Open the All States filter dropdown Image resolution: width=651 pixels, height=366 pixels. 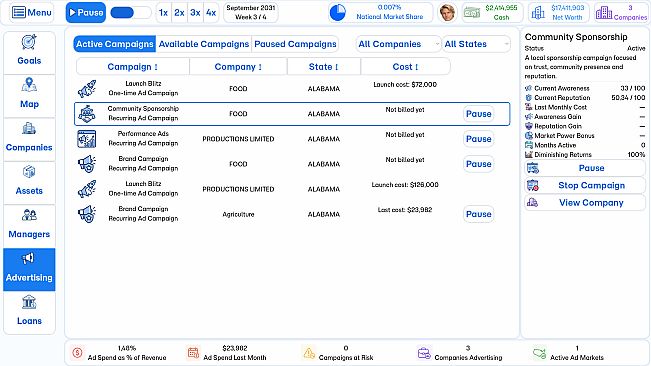click(476, 44)
